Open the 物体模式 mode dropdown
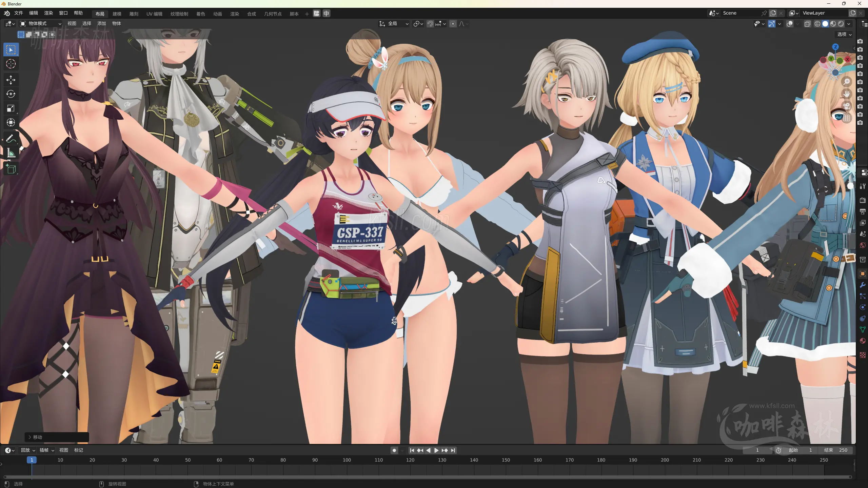The width and height of the screenshot is (868, 488). (41, 24)
